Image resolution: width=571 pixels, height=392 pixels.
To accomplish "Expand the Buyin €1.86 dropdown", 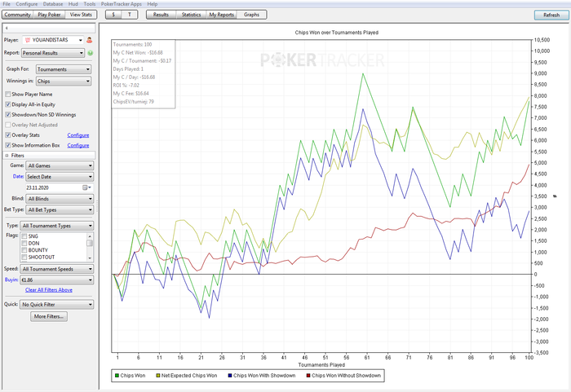I will 59,280.
